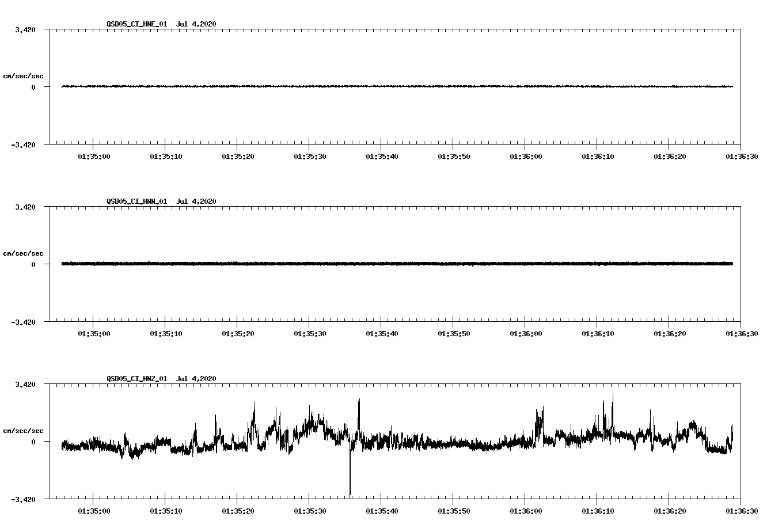Click the 01:36:20 time label under HNZ plot
Viewport: 782px width, 532px height.
point(670,511)
